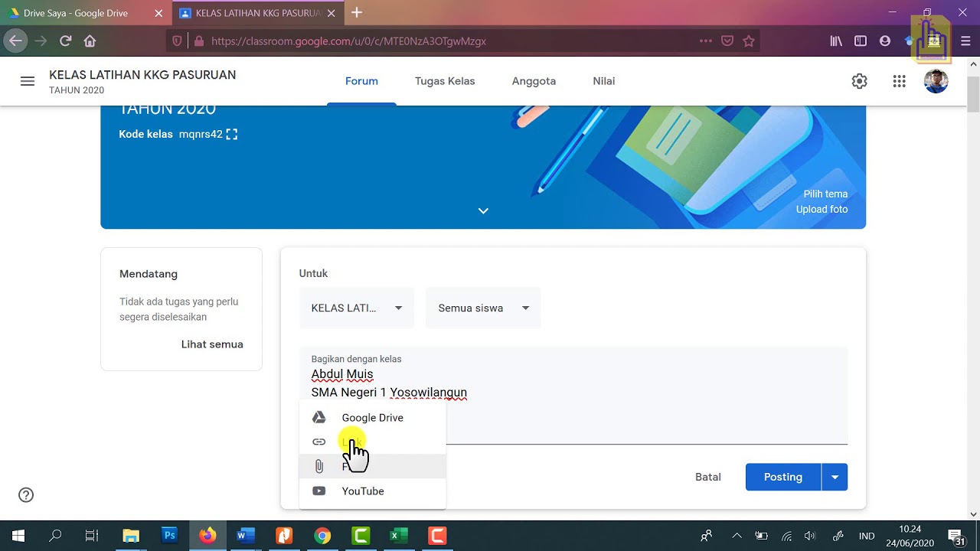
Task: Open Google apps grid launcher
Action: (x=900, y=81)
